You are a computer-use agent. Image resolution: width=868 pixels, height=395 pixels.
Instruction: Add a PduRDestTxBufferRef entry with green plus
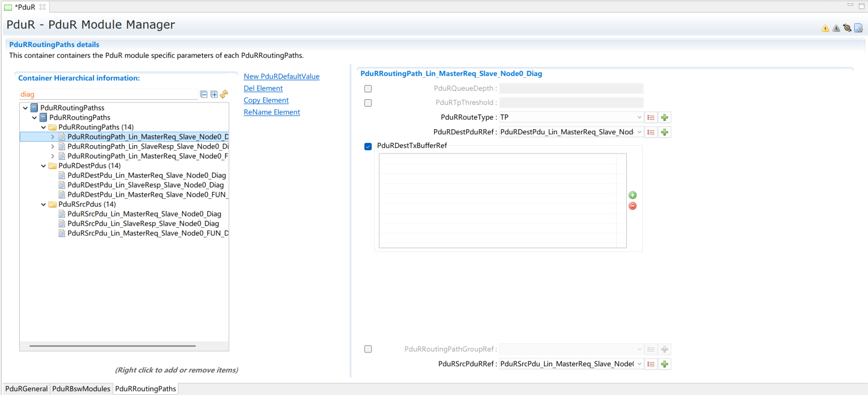(632, 195)
